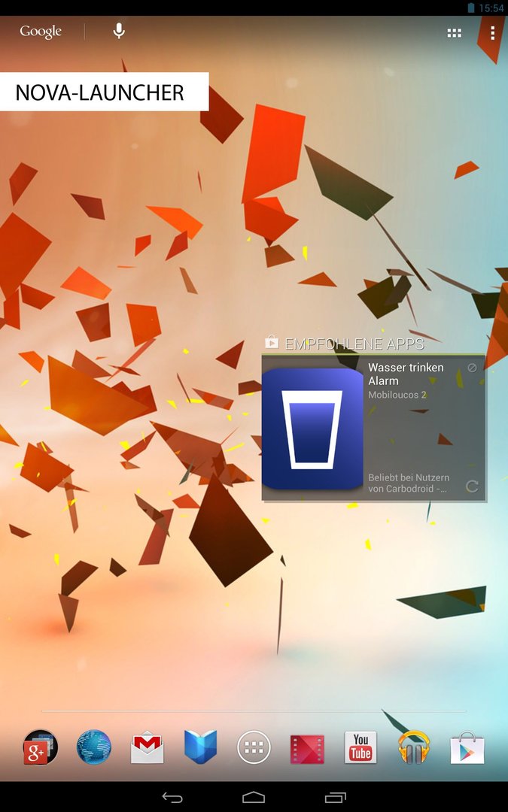
Task: Open the YouTube app
Action: [x=360, y=747]
